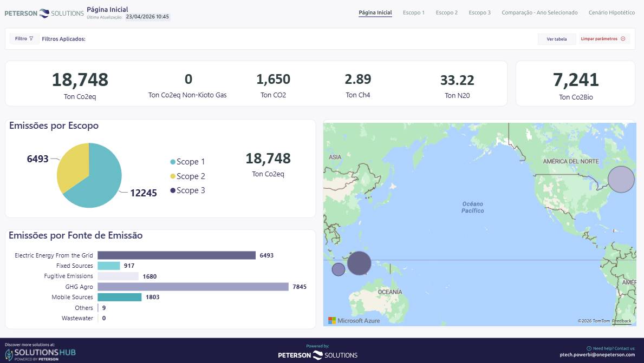Click the Fugitive Emissions bar

click(x=118, y=276)
